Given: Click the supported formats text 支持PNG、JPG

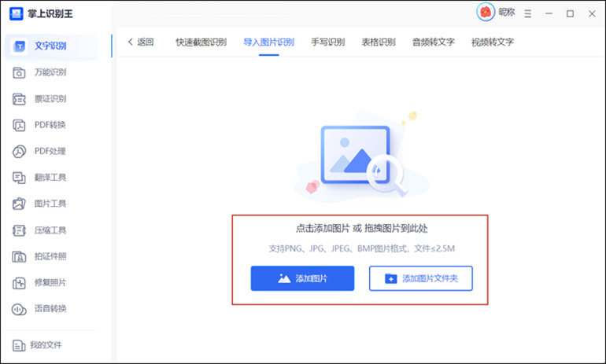Looking at the screenshot, I should coord(361,248).
